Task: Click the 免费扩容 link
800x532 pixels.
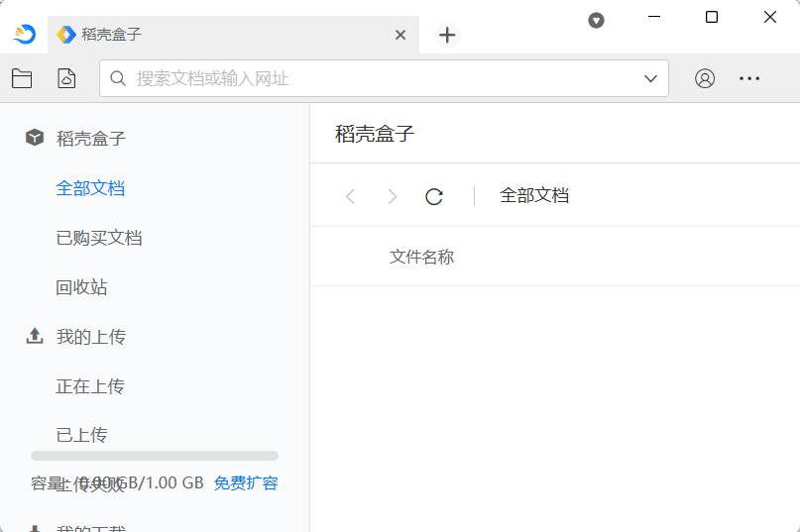Action: (246, 482)
